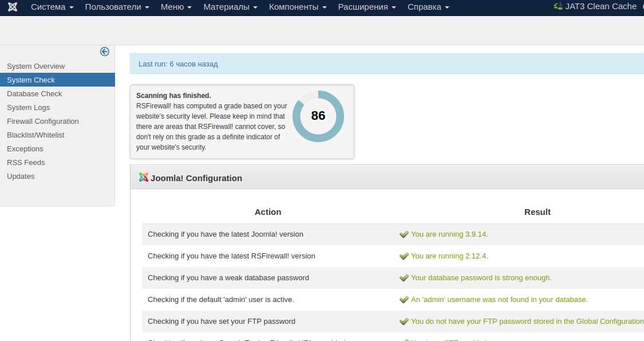Click 'You do not have your FTP password stored' result
Image resolution: width=644 pixels, height=341 pixels.
click(x=527, y=322)
